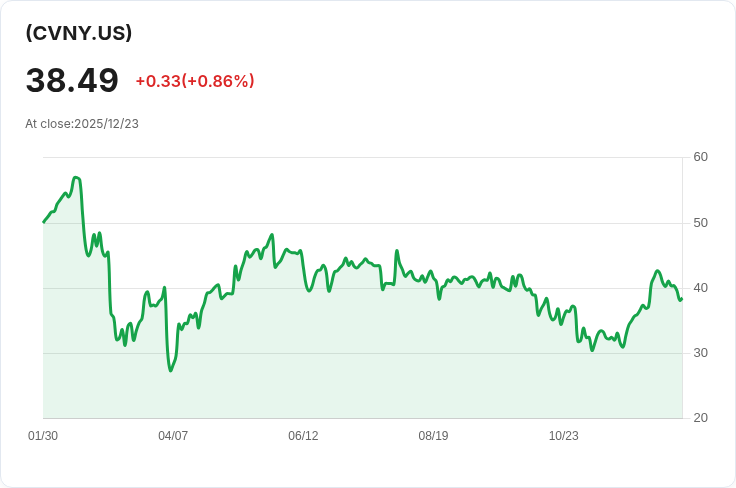Viewport: 736px width, 488px height.
Task: Click the 06/12 x-axis date label
Action: coord(303,436)
